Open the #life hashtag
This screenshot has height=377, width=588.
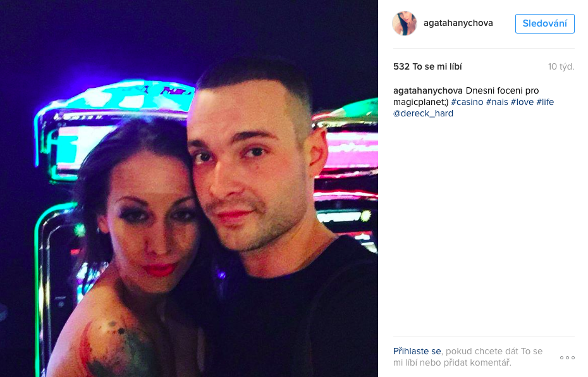coord(545,102)
